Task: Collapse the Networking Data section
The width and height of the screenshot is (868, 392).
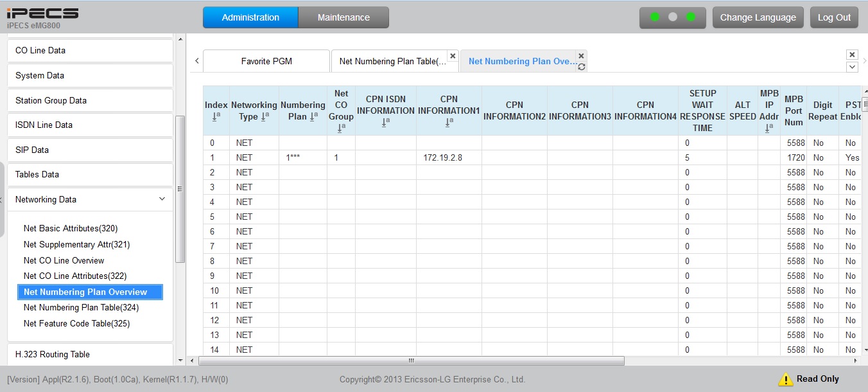Action: [x=162, y=199]
